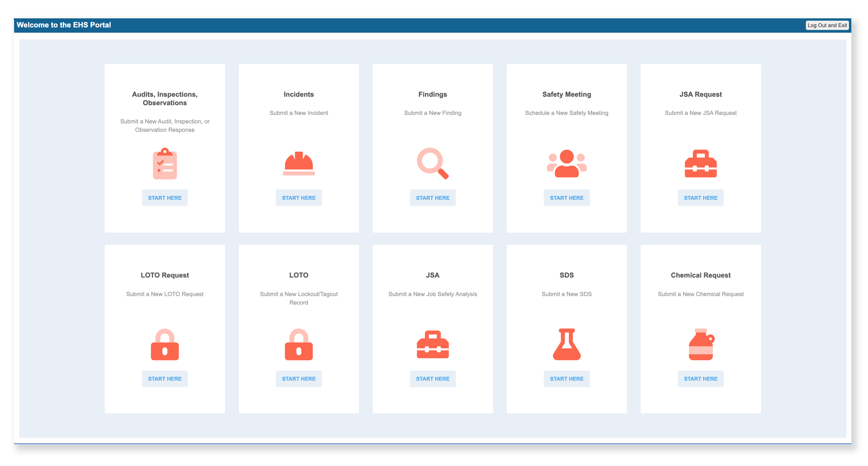The height and width of the screenshot is (466, 868).
Task: Click the toolbox icon on JSA card
Action: (x=432, y=344)
